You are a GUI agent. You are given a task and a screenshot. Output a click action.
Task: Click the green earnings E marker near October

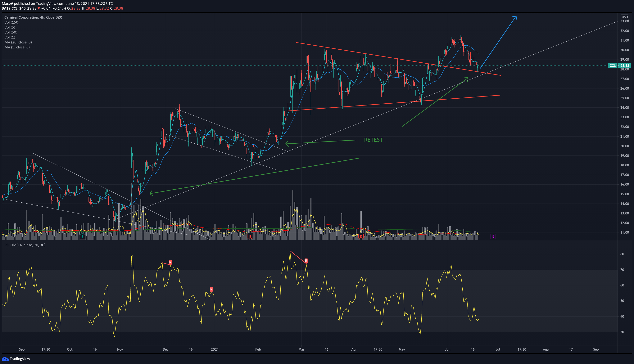[x=82, y=236]
